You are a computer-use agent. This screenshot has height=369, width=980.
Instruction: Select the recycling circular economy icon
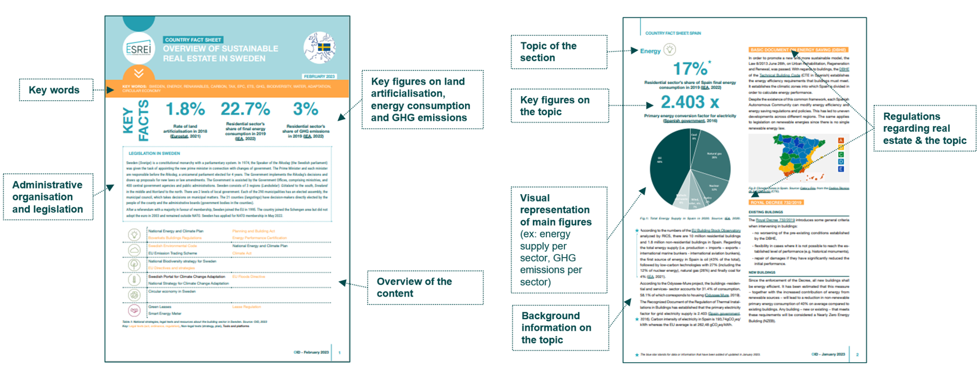click(134, 295)
